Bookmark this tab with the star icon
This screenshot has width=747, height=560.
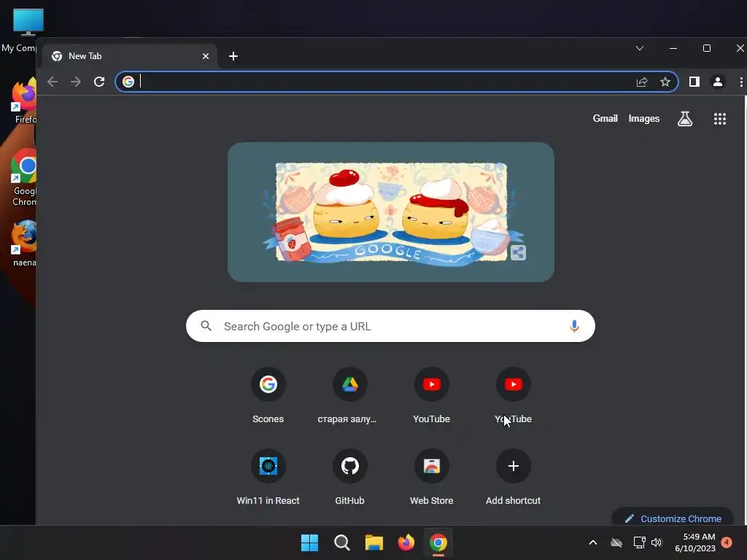665,82
